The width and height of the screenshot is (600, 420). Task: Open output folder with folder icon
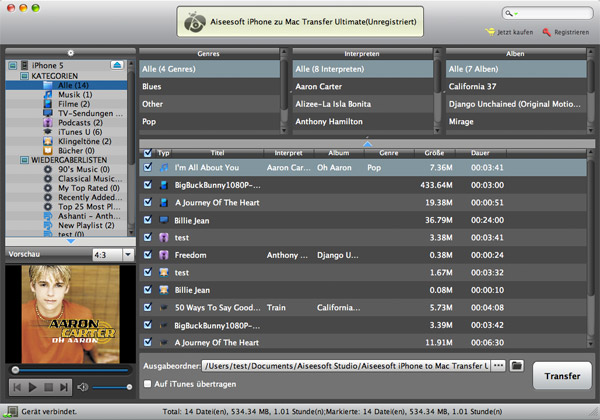[x=517, y=366]
